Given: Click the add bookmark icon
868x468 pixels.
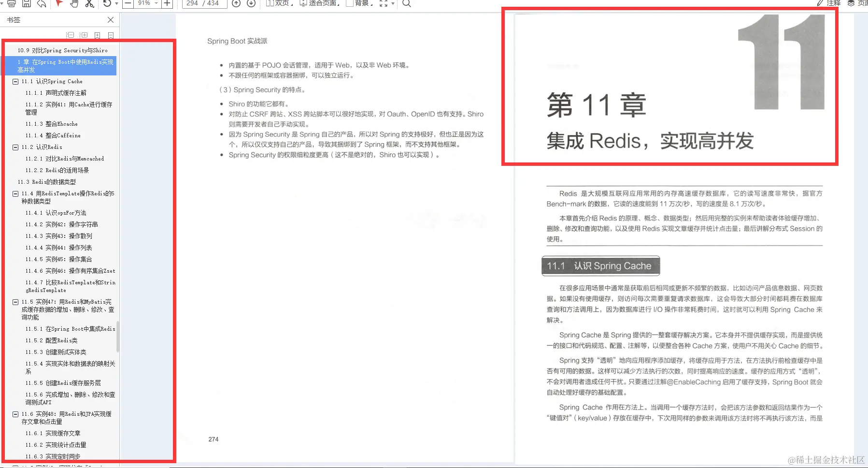Looking at the screenshot, I should [x=98, y=35].
